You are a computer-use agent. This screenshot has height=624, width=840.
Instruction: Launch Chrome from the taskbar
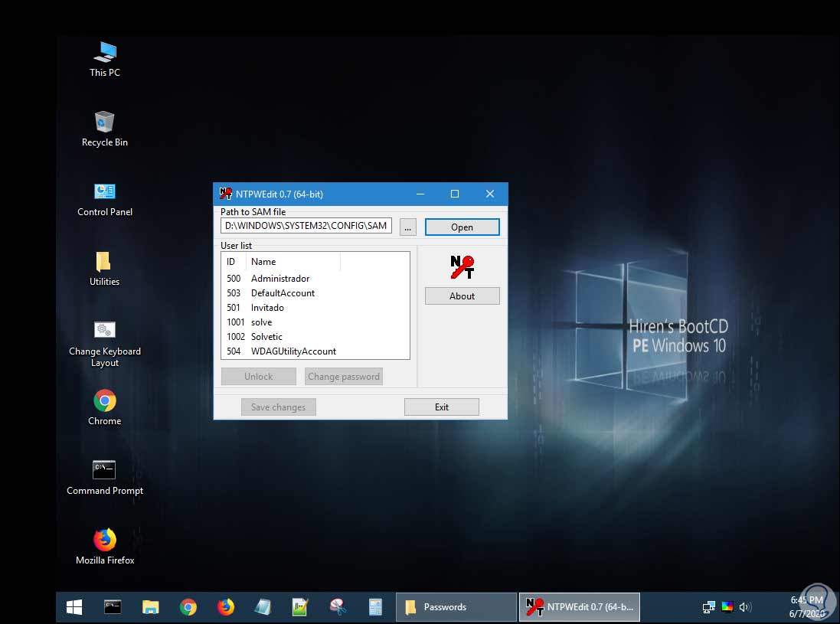pyautogui.click(x=188, y=607)
